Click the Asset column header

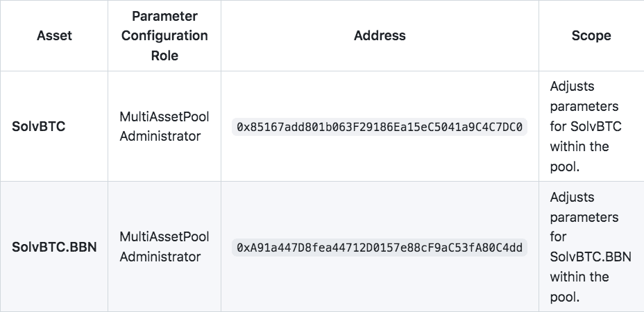pos(54,35)
